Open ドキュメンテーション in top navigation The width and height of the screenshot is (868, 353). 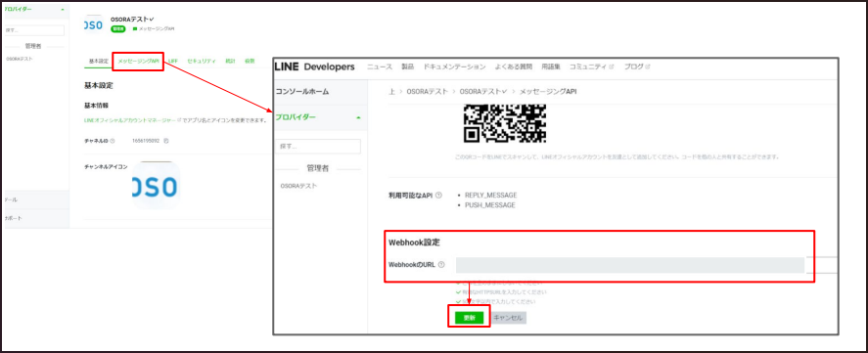(x=454, y=66)
